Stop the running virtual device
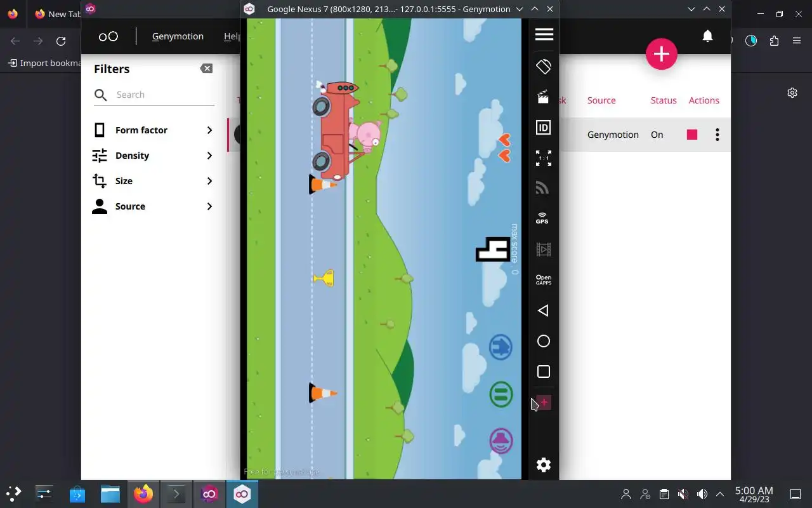The width and height of the screenshot is (812, 508). 692,135
